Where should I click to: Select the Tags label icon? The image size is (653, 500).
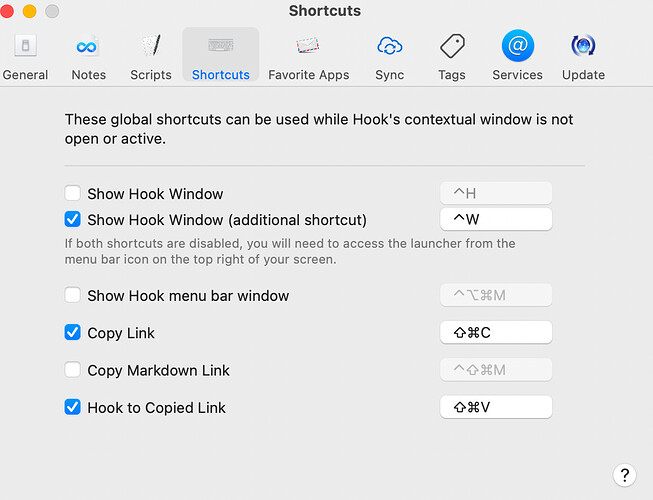pyautogui.click(x=452, y=45)
